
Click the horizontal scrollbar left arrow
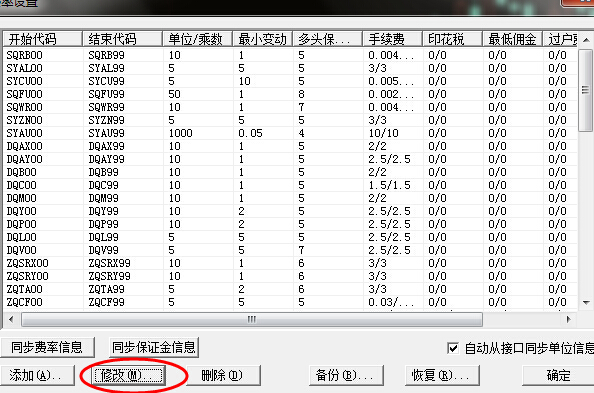tap(11, 319)
